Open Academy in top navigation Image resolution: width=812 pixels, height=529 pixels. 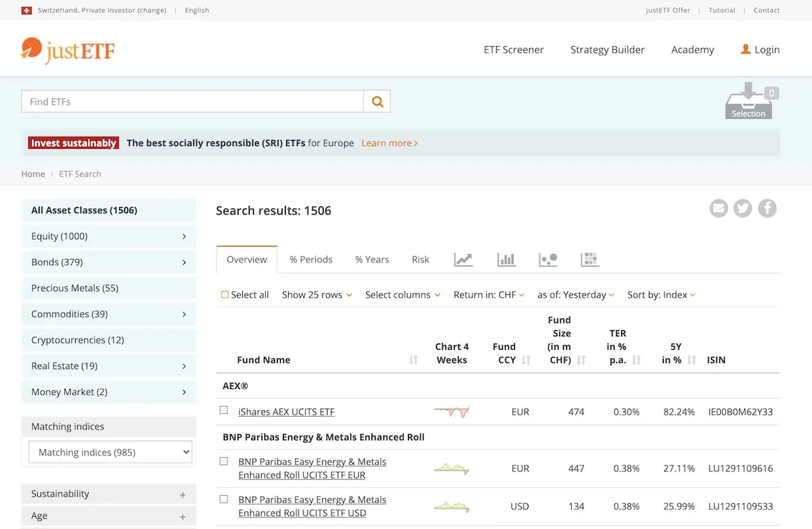click(693, 49)
